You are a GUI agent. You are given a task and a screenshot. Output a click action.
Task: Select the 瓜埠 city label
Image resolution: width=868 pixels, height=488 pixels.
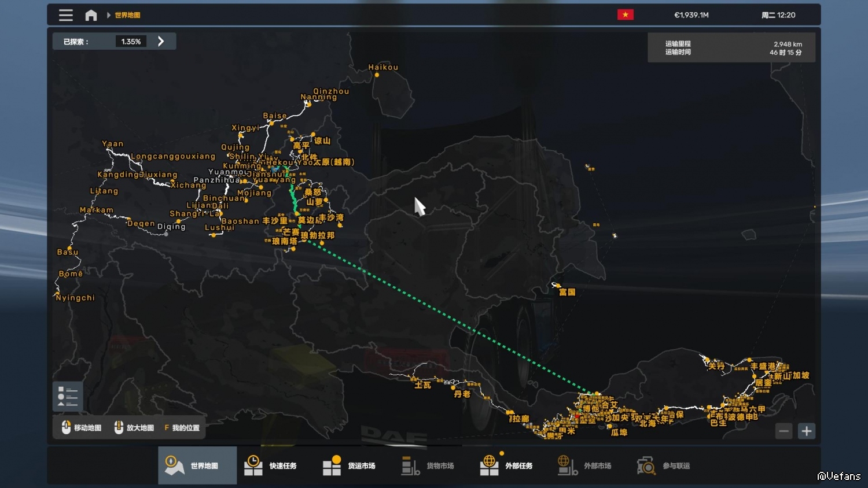pyautogui.click(x=619, y=432)
